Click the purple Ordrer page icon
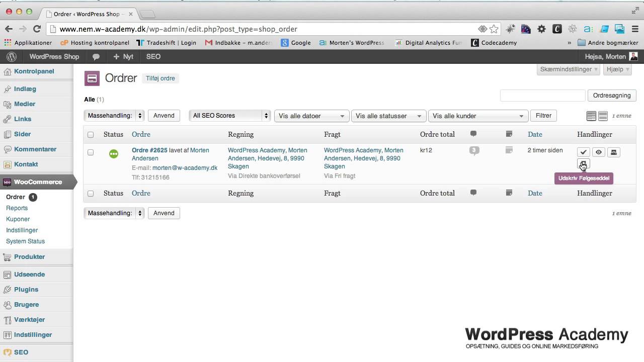Image resolution: width=644 pixels, height=362 pixels. point(92,78)
